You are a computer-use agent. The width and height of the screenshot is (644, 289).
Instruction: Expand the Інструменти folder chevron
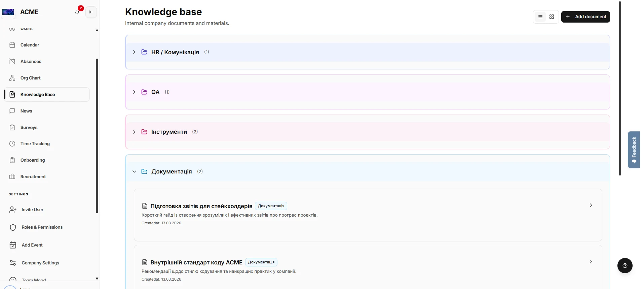click(134, 132)
